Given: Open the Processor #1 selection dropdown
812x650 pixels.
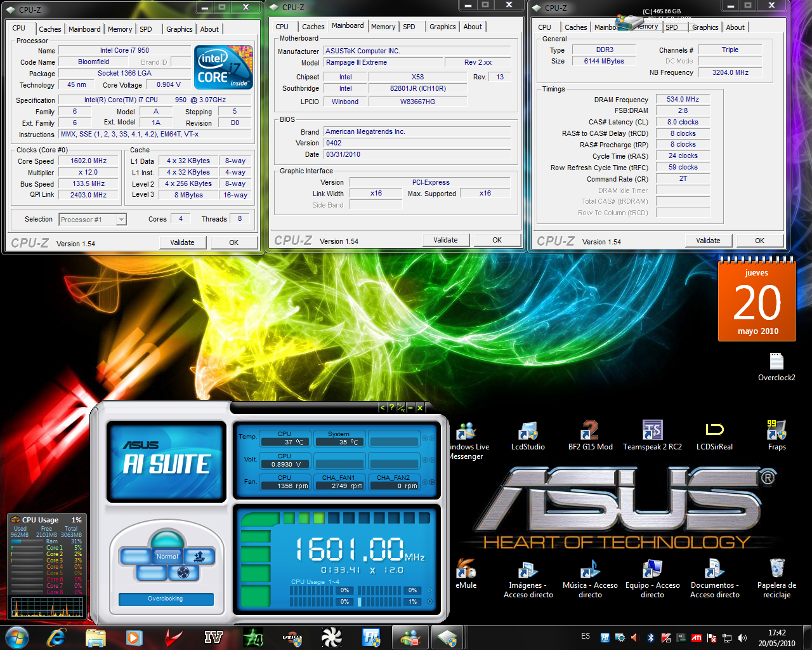Looking at the screenshot, I should 121,220.
